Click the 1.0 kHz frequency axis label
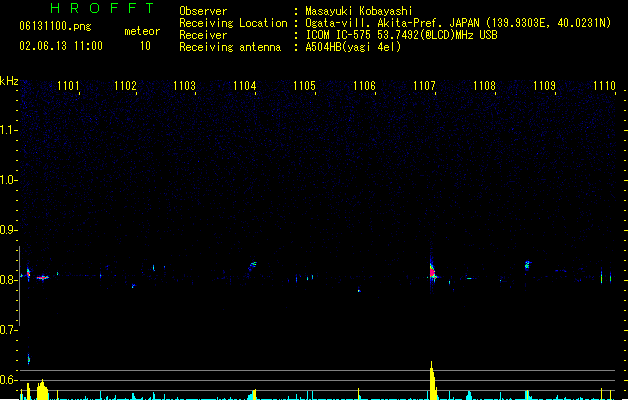629x400 pixels. pyautogui.click(x=8, y=180)
